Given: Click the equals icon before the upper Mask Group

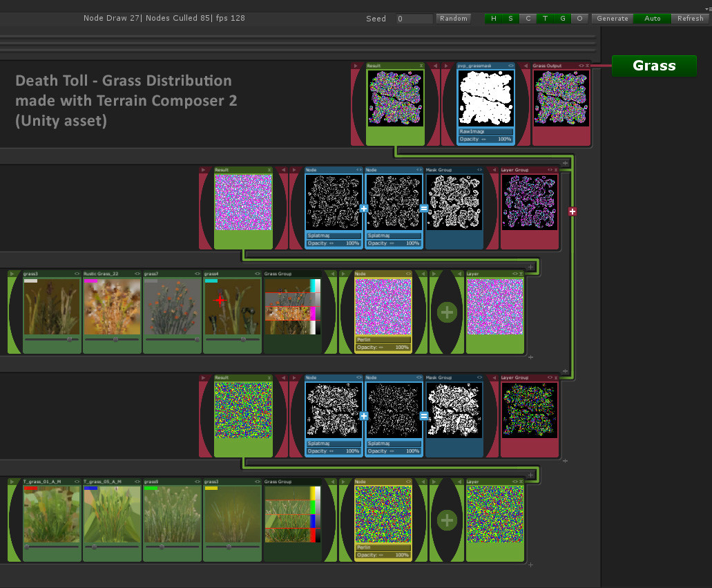Looking at the screenshot, I should click(423, 209).
